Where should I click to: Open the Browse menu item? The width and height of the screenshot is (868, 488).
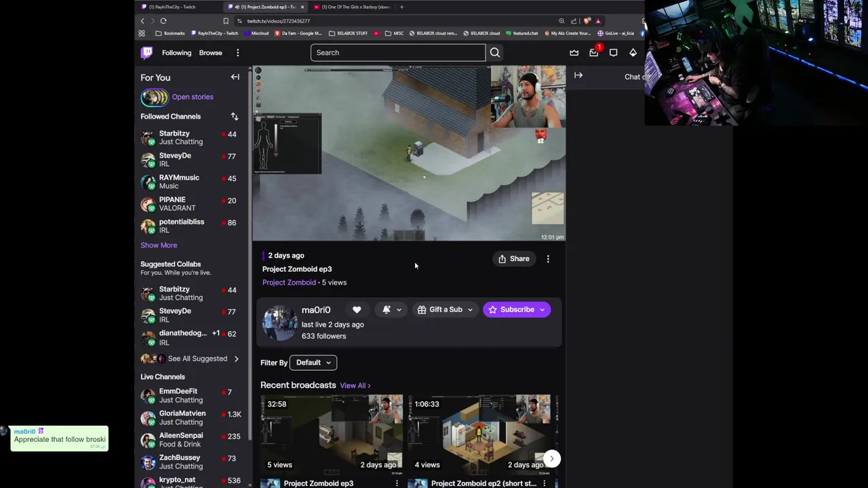(x=210, y=52)
